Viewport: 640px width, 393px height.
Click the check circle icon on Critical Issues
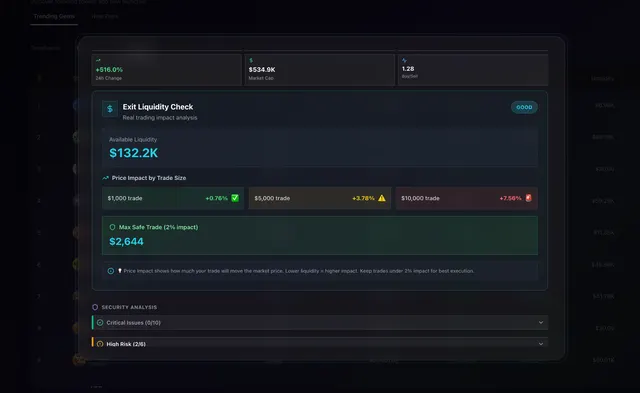coord(100,322)
